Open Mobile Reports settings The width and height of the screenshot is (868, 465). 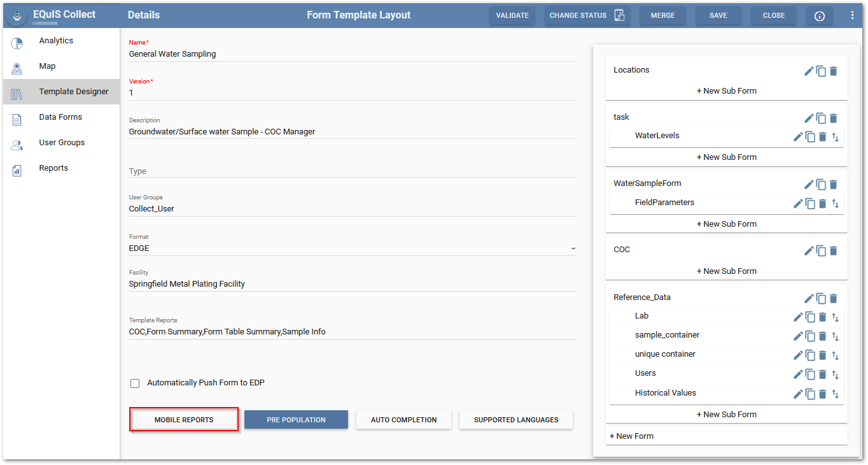[x=183, y=419]
